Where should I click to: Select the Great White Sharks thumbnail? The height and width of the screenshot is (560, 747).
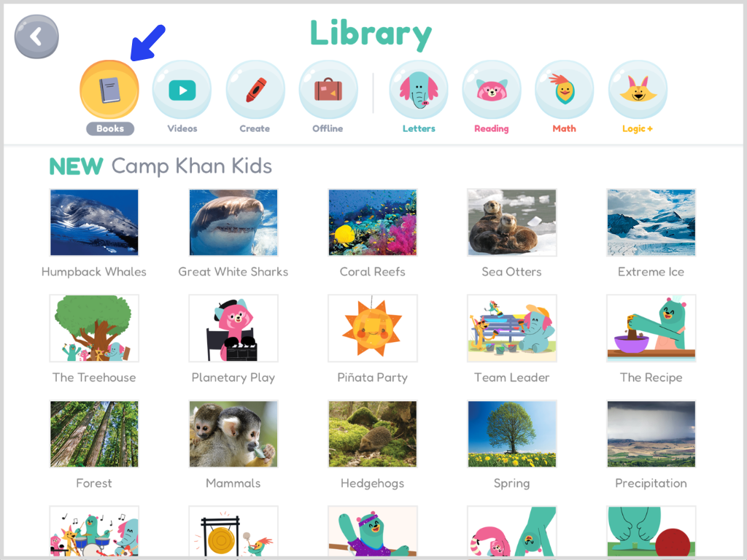[x=233, y=222]
